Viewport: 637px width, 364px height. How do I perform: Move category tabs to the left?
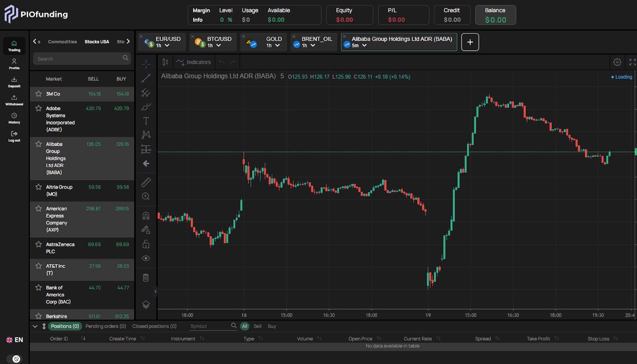click(35, 41)
